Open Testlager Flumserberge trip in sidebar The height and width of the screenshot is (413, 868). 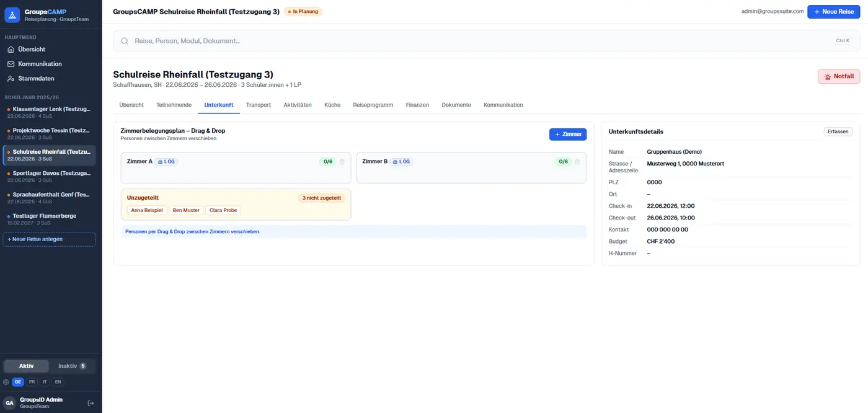pyautogui.click(x=49, y=219)
